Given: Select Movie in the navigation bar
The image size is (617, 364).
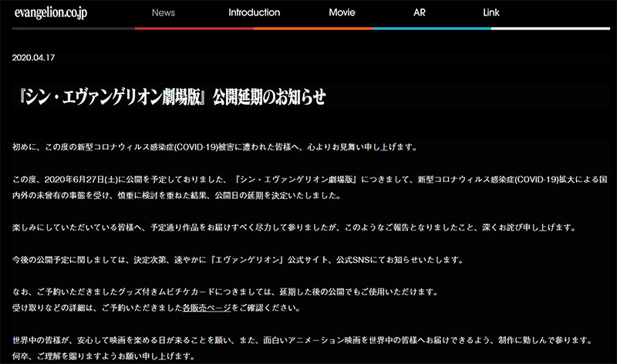Looking at the screenshot, I should tap(342, 13).
